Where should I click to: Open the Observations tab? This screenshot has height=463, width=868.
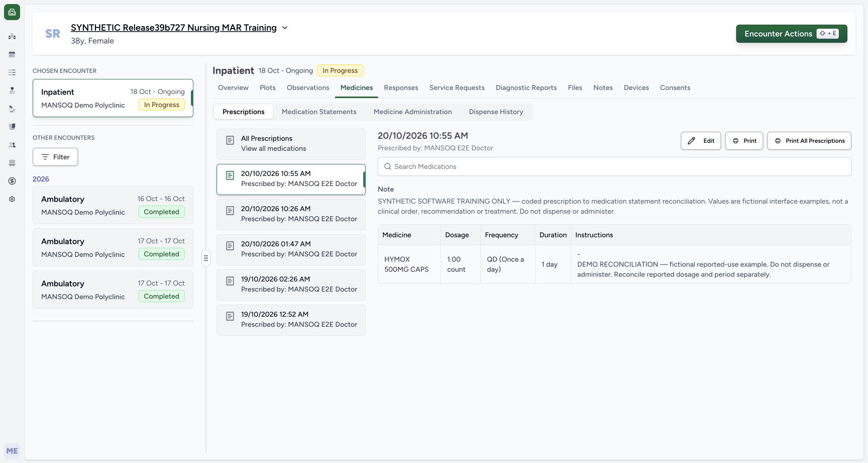[x=308, y=87]
